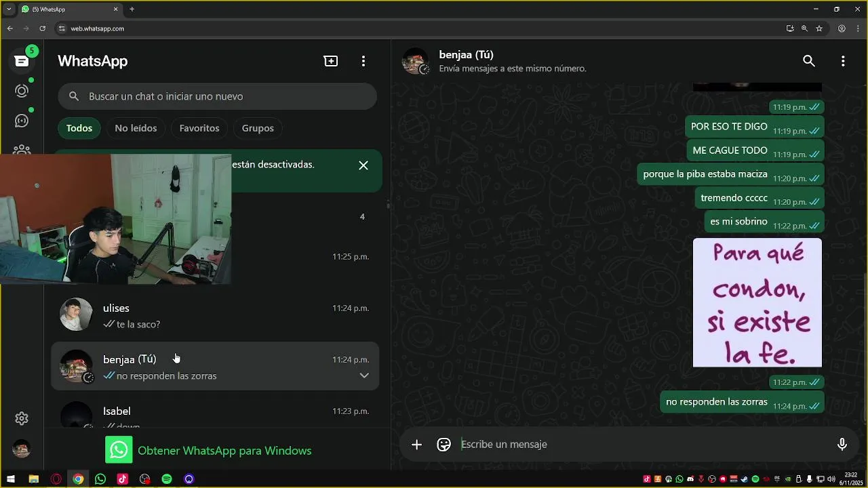Open the emoji and sticker picker
Screen dimensions: 868x488
444,445
